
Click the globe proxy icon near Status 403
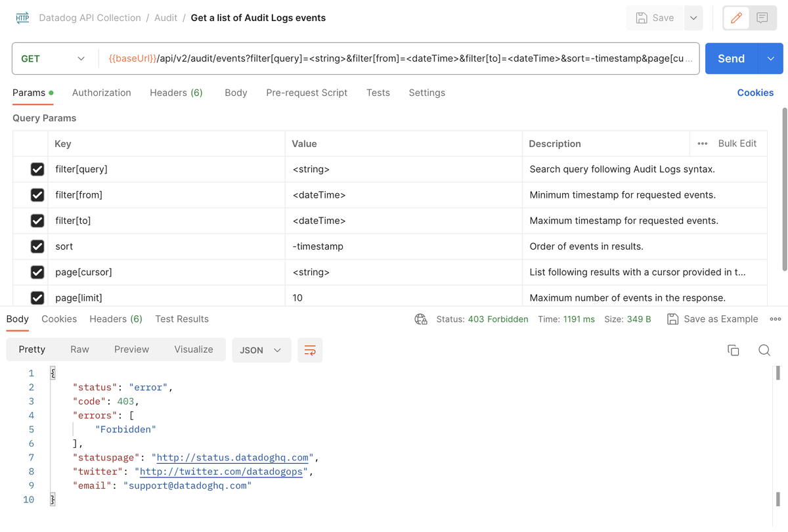tap(419, 319)
